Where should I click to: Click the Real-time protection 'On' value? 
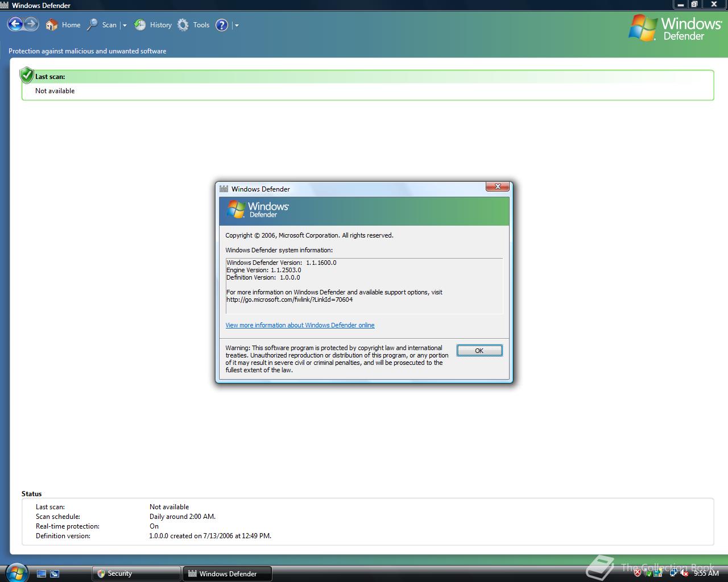pos(154,526)
